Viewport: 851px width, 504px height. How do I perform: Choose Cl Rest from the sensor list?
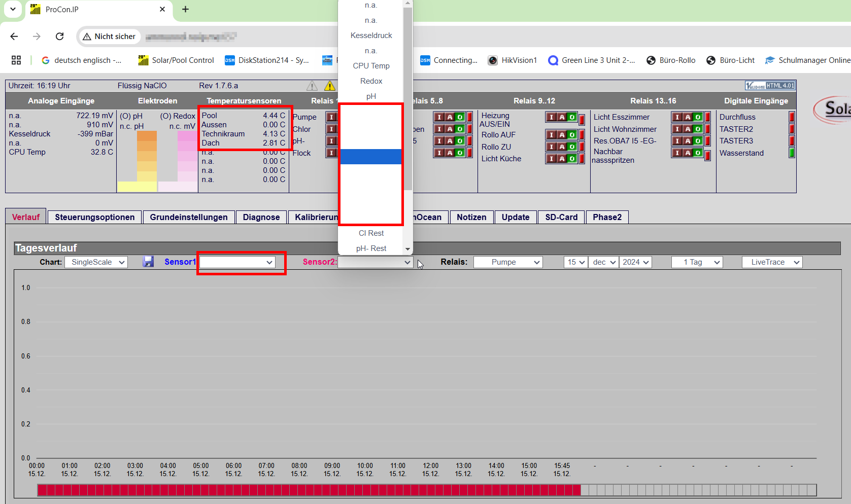point(371,233)
